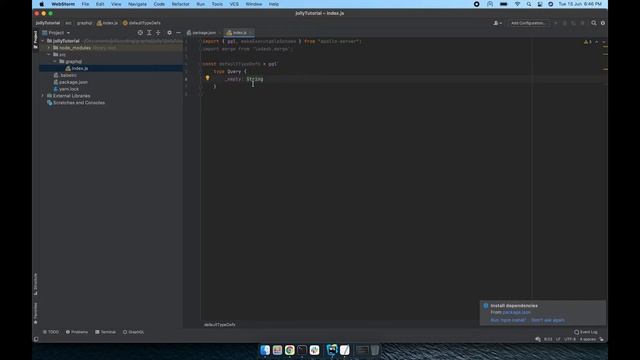
Task: Toggle the Project tool window side tab
Action: 36,40
